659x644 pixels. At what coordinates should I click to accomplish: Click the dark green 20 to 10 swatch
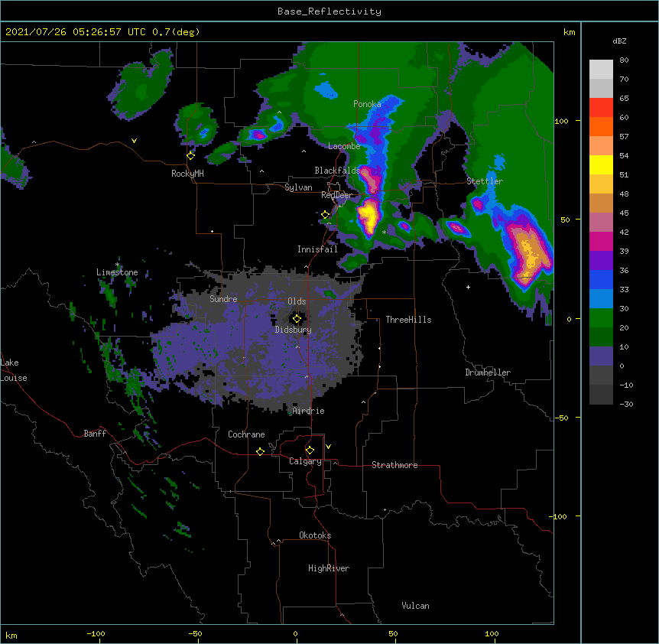coord(601,337)
